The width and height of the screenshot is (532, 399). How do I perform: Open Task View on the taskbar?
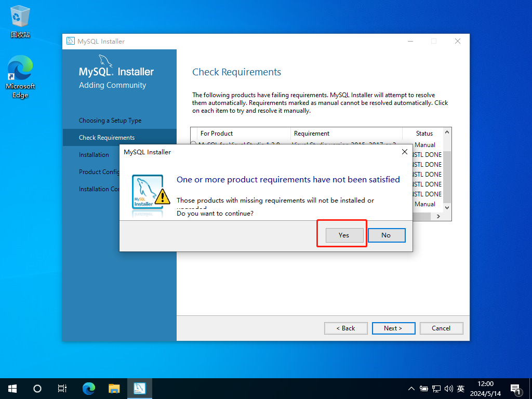[62, 389]
